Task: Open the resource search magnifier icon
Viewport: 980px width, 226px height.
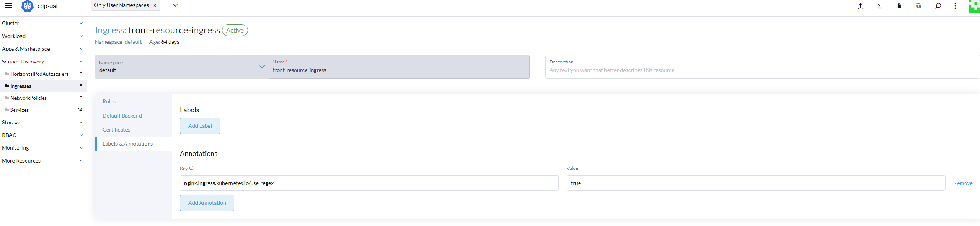Action: (938, 6)
